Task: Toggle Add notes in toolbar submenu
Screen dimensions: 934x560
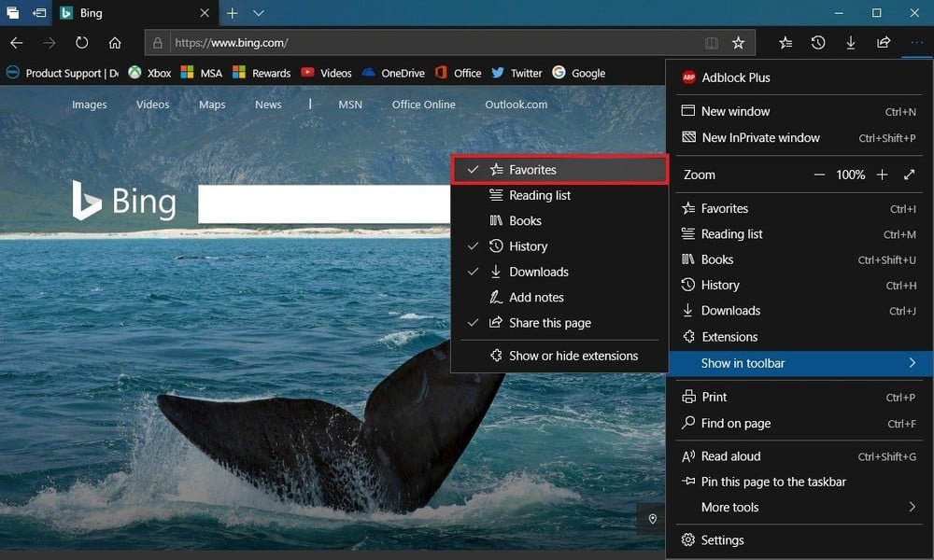Action: pyautogui.click(x=536, y=297)
